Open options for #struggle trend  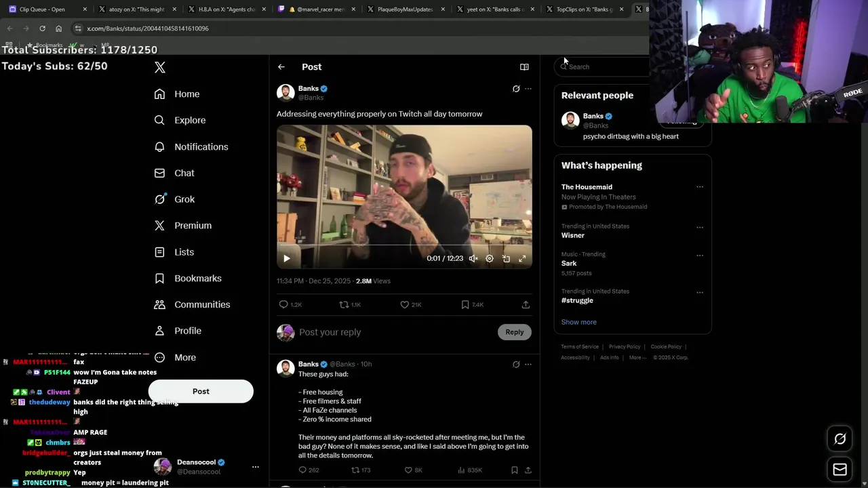(x=700, y=292)
